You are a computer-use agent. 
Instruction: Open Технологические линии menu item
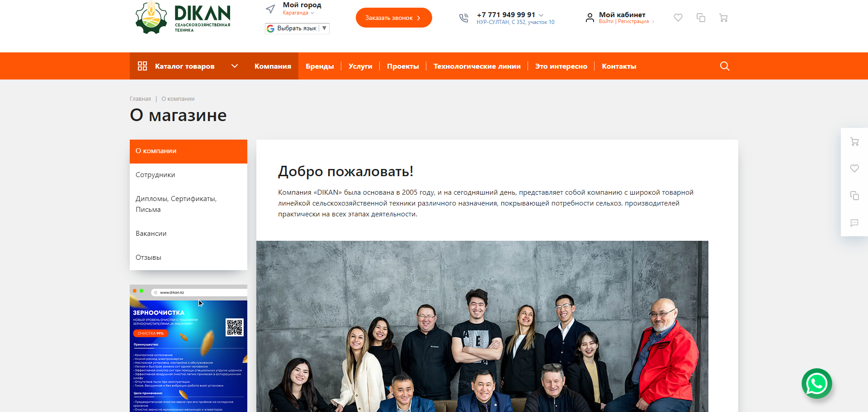(x=477, y=66)
